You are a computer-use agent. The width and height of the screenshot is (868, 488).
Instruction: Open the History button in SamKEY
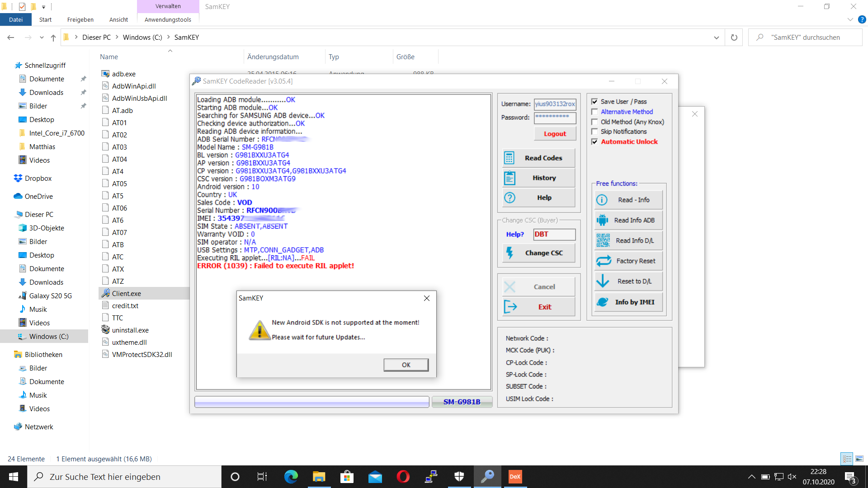coord(538,178)
